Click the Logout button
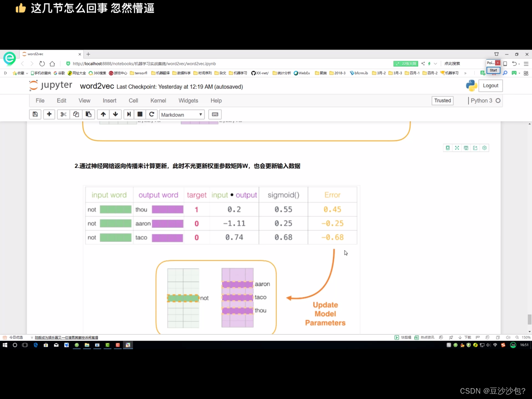 click(x=490, y=85)
